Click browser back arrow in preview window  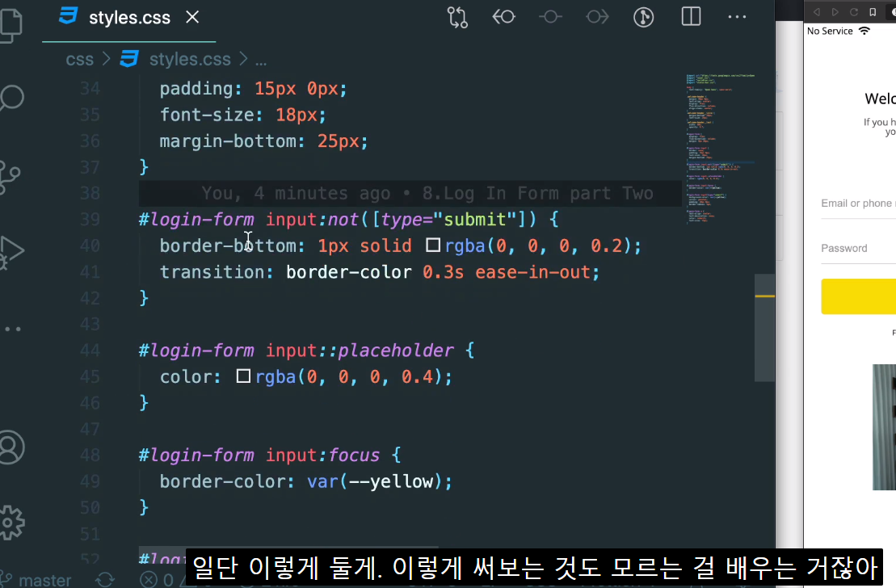[x=817, y=12]
